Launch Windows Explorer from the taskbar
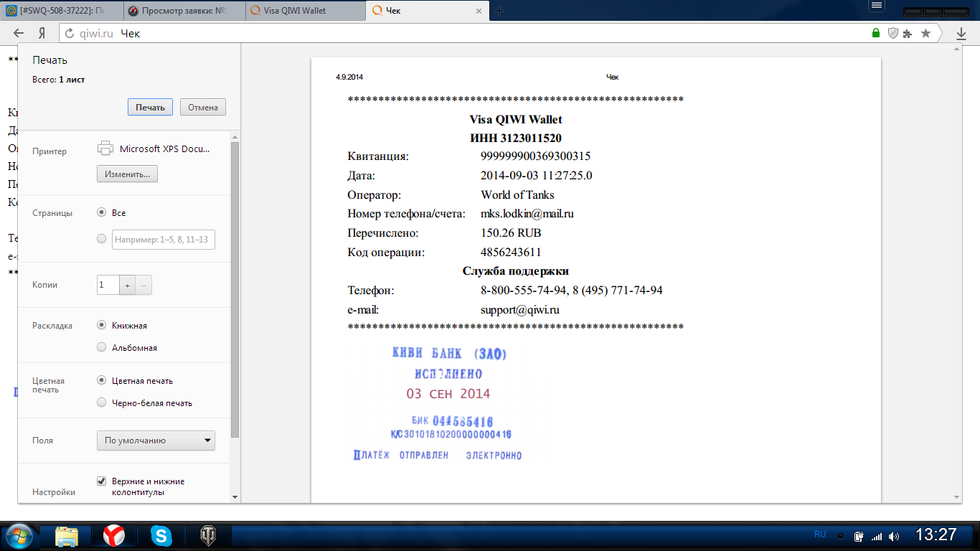 point(67,536)
